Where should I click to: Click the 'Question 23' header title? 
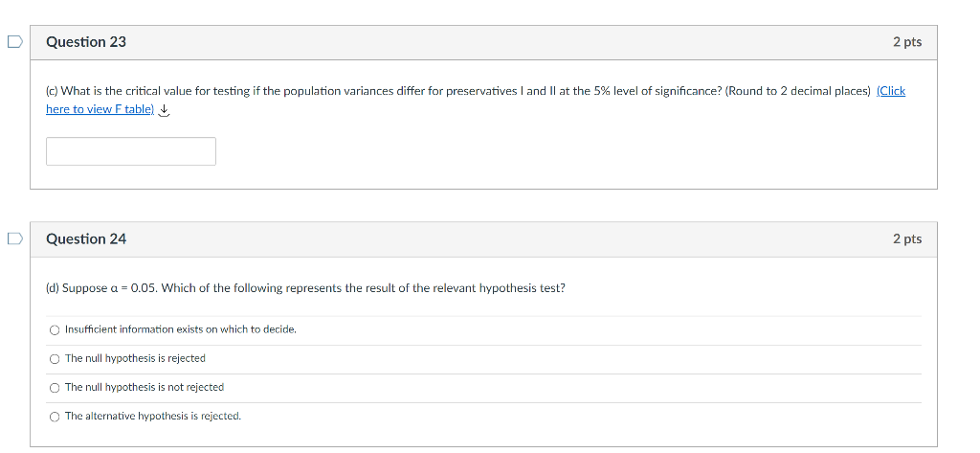pos(86,42)
